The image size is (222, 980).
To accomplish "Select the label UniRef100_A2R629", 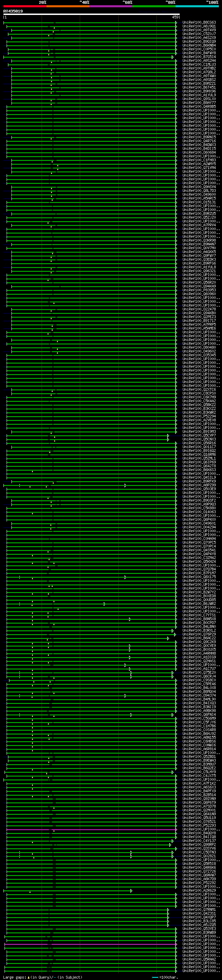I will (199, 890).
